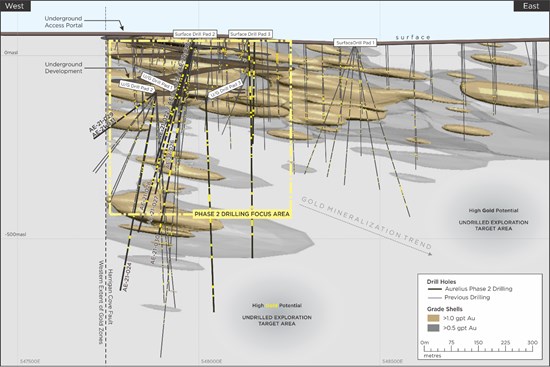Click the West direction label
Screen dimensions: 550x367
point(15,6)
